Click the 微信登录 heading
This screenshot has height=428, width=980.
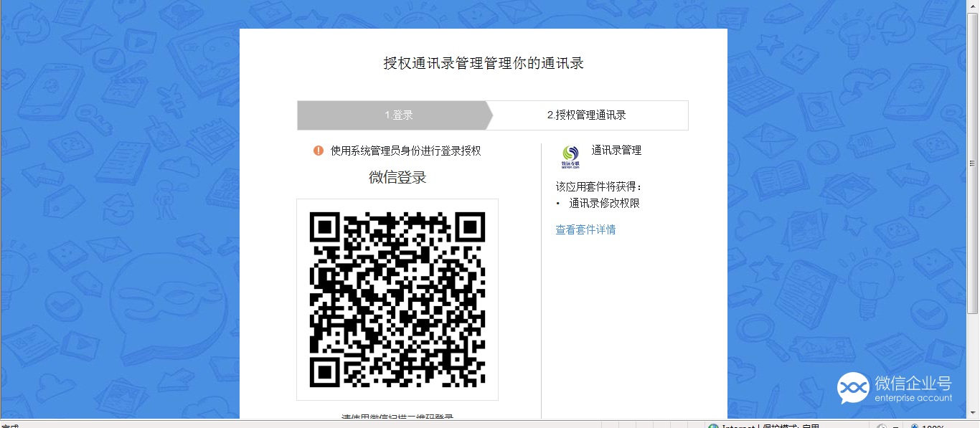(397, 178)
